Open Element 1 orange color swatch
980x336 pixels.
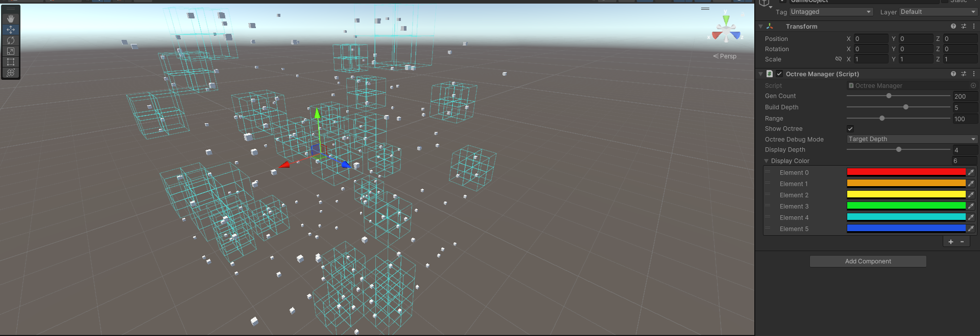906,184
